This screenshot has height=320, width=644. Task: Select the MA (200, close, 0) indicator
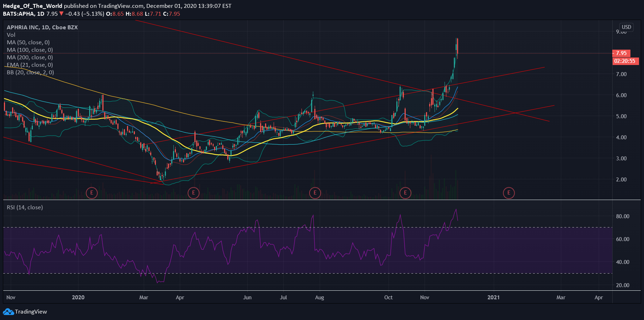pyautogui.click(x=30, y=57)
